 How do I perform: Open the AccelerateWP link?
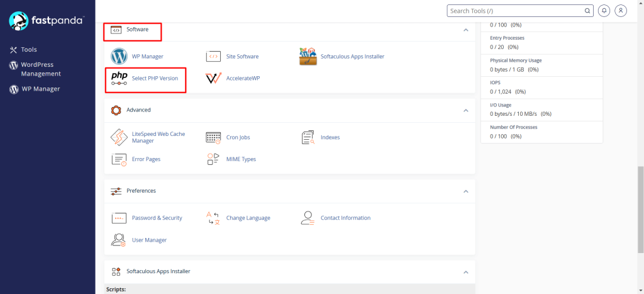[x=243, y=78]
